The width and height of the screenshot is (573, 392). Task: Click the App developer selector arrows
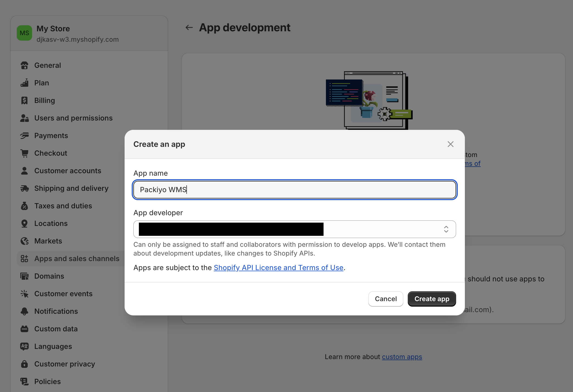click(446, 229)
